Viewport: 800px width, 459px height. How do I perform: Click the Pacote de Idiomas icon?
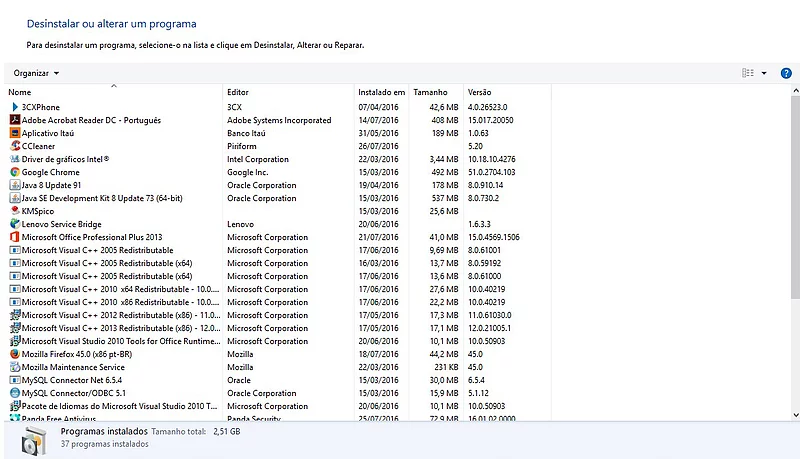coord(15,406)
